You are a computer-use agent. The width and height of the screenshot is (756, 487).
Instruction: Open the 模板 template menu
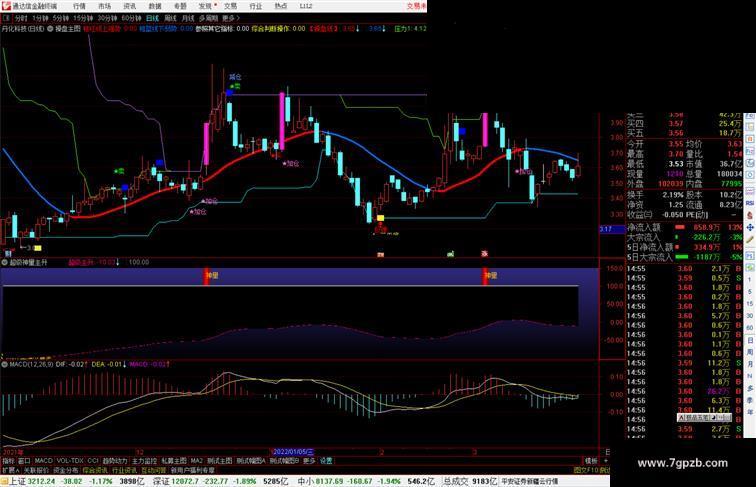[591, 461]
